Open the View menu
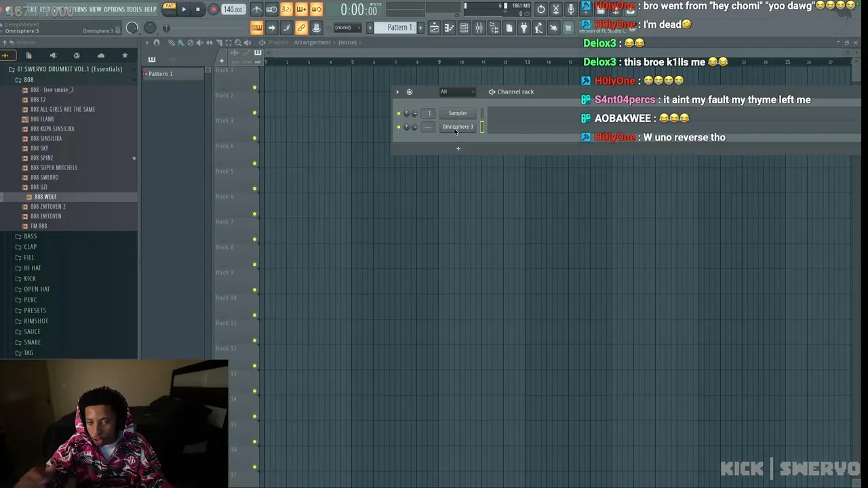 95,9
